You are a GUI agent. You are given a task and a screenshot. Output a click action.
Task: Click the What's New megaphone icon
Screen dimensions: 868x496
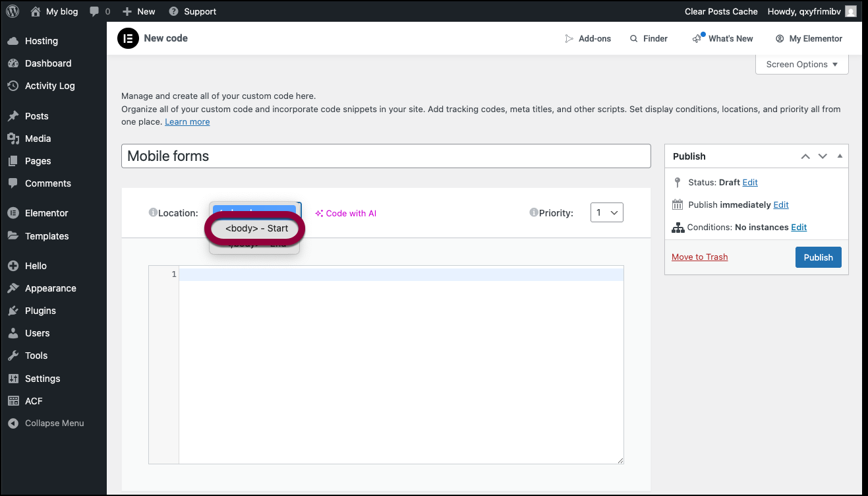697,38
